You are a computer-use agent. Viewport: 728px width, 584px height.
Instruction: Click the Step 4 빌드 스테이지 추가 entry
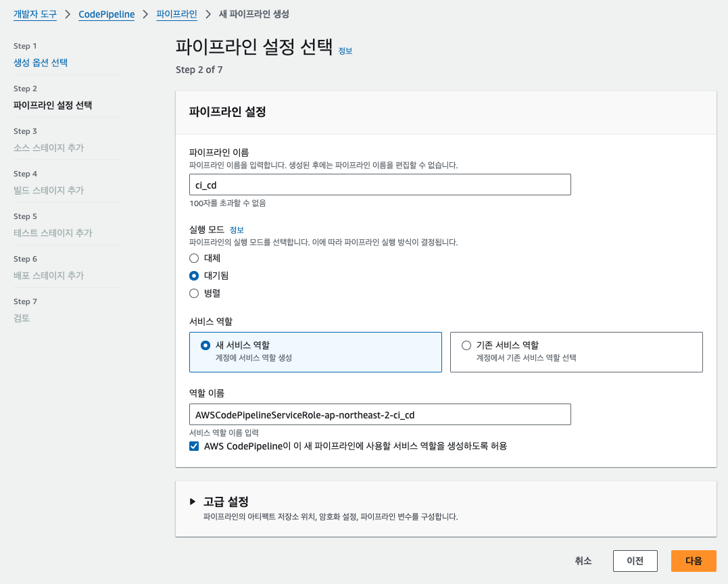[49, 191]
